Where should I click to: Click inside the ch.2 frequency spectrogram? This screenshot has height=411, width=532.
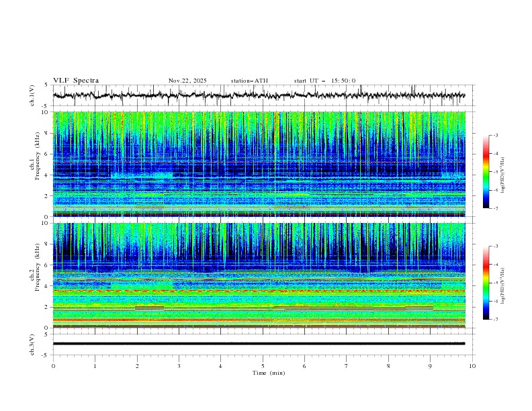tap(259, 275)
